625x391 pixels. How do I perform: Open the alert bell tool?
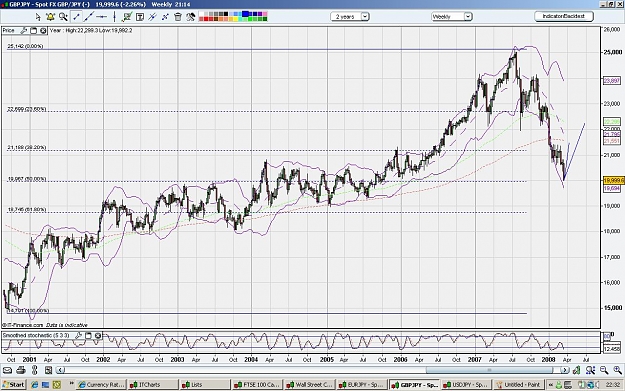50,17
